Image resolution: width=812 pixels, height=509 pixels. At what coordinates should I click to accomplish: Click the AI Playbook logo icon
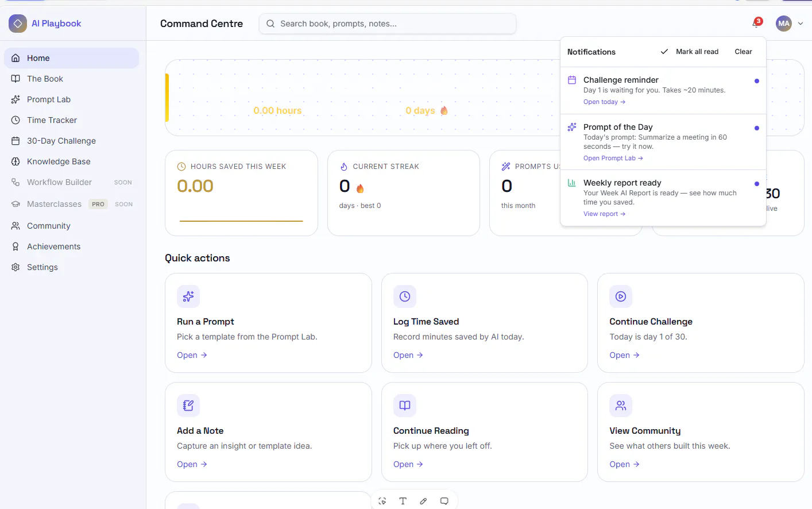pos(18,24)
